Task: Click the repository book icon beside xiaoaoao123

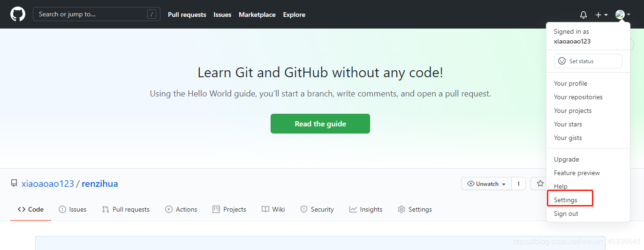Action: tap(14, 184)
